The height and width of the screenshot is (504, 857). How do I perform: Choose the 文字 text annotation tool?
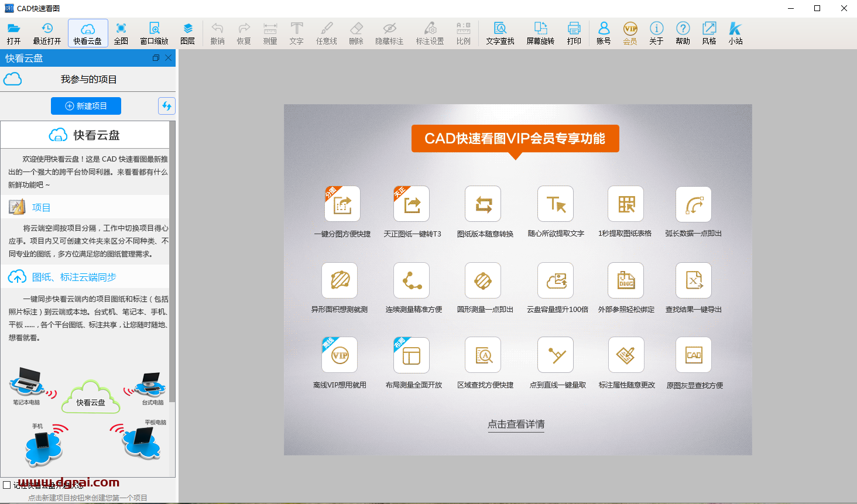point(296,33)
